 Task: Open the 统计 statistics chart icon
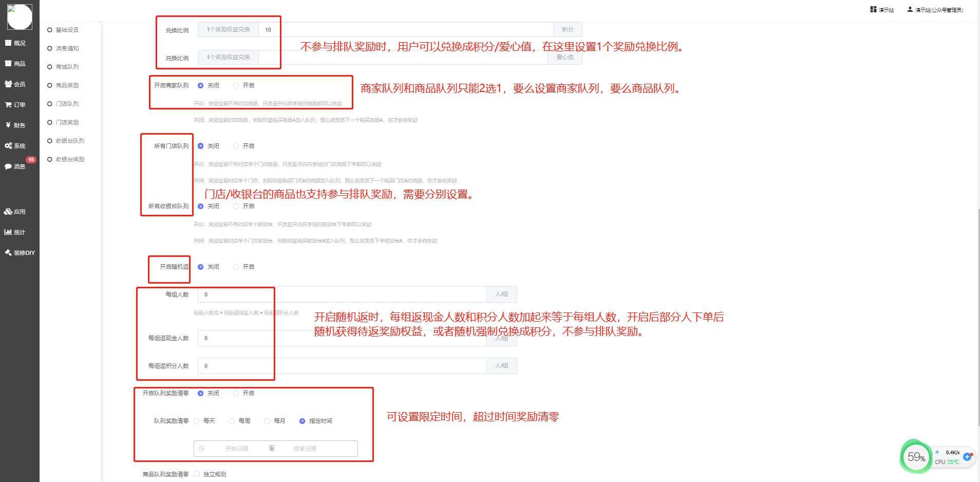click(x=8, y=232)
